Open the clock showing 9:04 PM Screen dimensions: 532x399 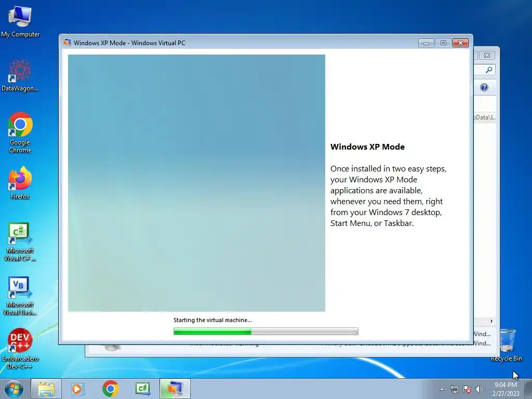(x=506, y=389)
